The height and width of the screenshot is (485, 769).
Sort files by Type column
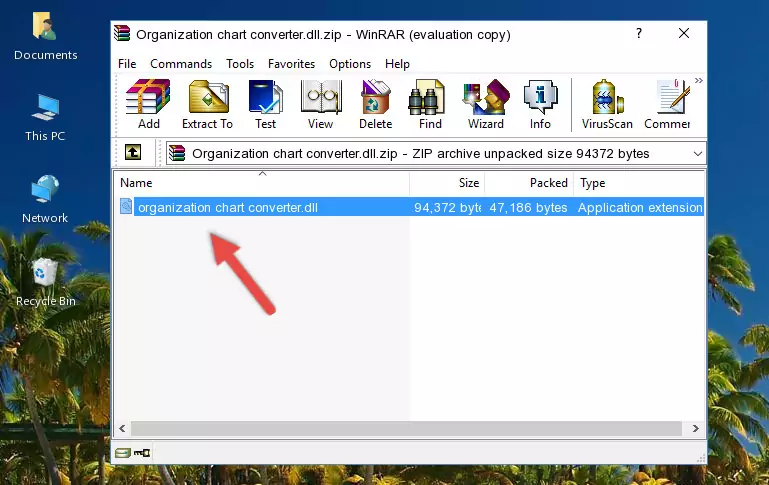639,183
